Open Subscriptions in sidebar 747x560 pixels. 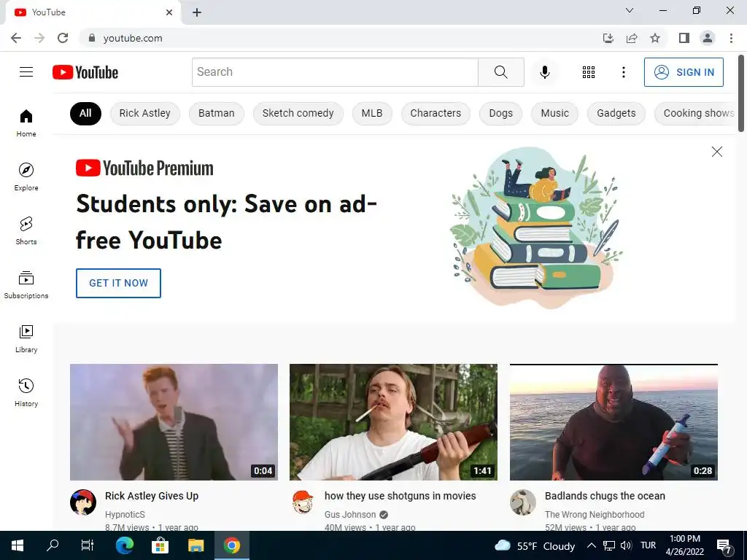26,285
